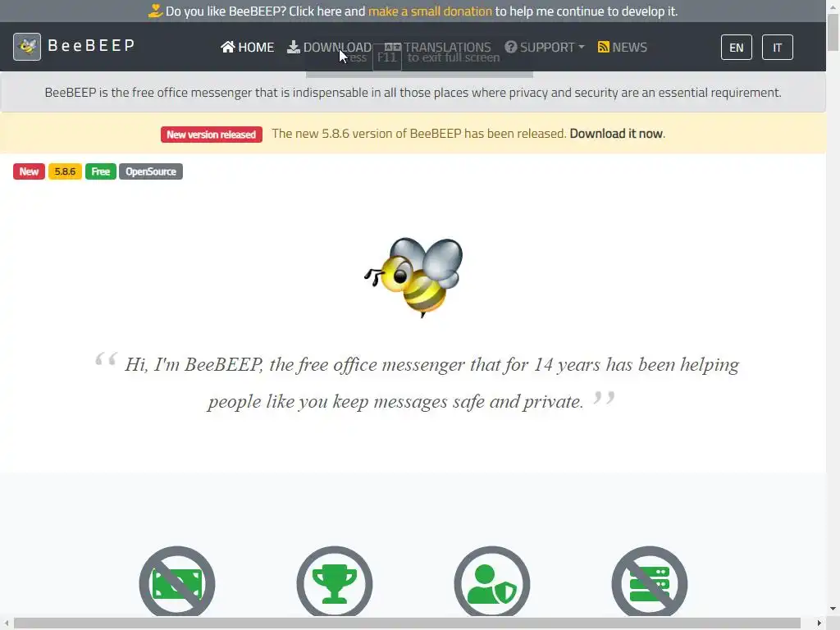Open the NEWS feed link
This screenshot has height=630, width=840.
[622, 47]
